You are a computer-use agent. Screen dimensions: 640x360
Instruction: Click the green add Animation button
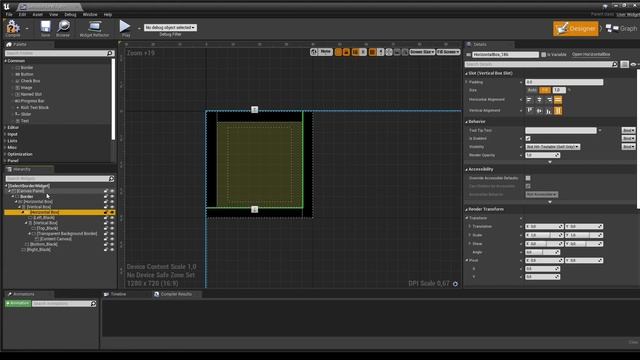click(18, 303)
